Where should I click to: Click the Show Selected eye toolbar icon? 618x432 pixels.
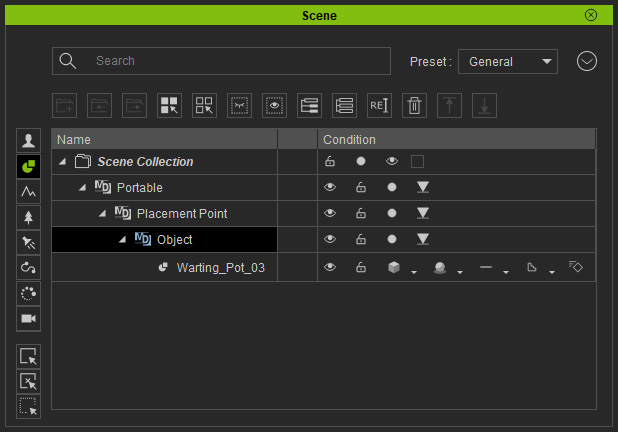pos(274,105)
